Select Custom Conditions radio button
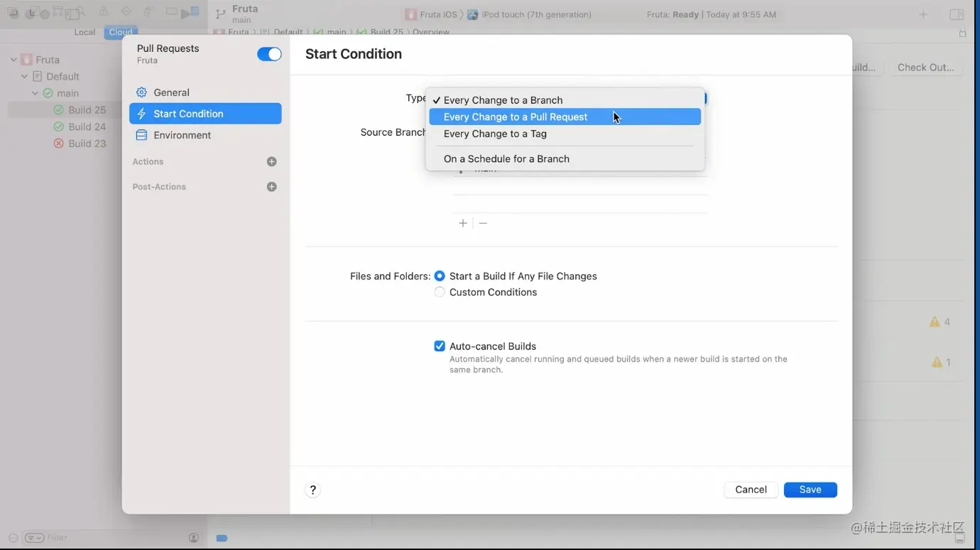This screenshot has height=550, width=980. tap(440, 292)
